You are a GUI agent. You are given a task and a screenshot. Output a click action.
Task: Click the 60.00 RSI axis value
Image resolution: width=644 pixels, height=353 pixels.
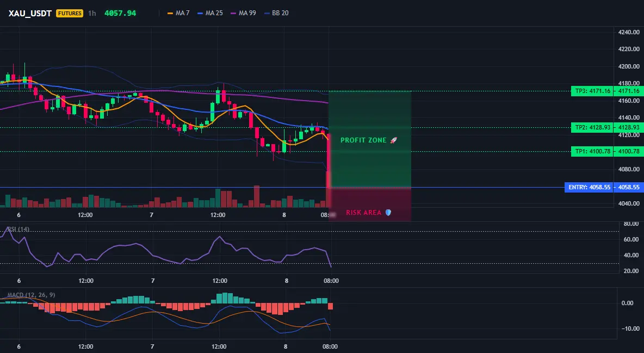coord(631,239)
